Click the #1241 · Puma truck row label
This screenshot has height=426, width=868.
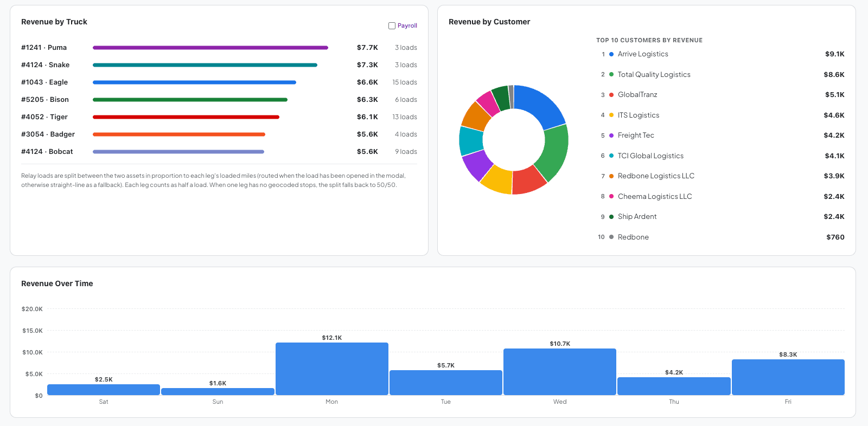click(44, 48)
